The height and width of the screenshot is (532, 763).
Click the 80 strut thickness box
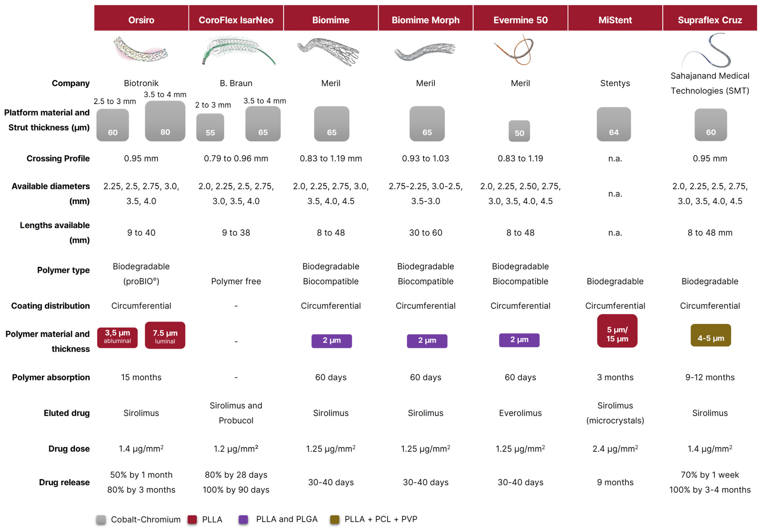[165, 121]
